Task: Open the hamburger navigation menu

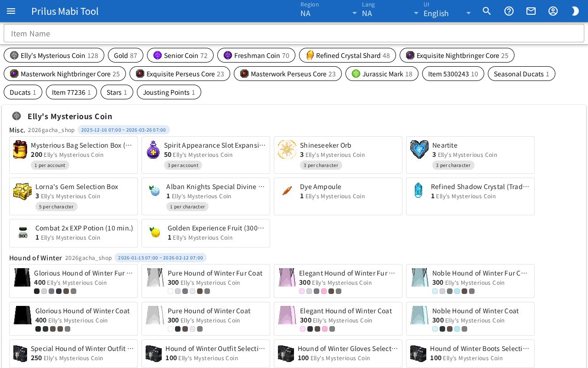Action: (11, 11)
